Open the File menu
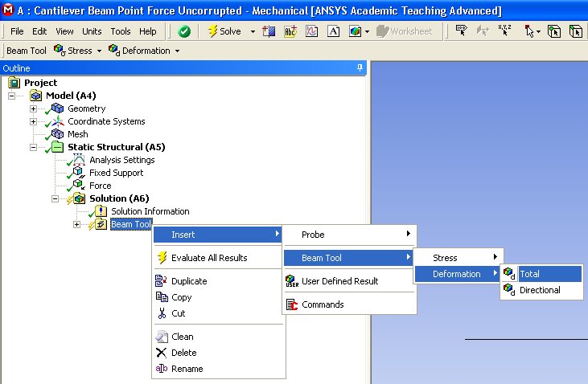Image resolution: width=588 pixels, height=384 pixels. pyautogui.click(x=17, y=31)
